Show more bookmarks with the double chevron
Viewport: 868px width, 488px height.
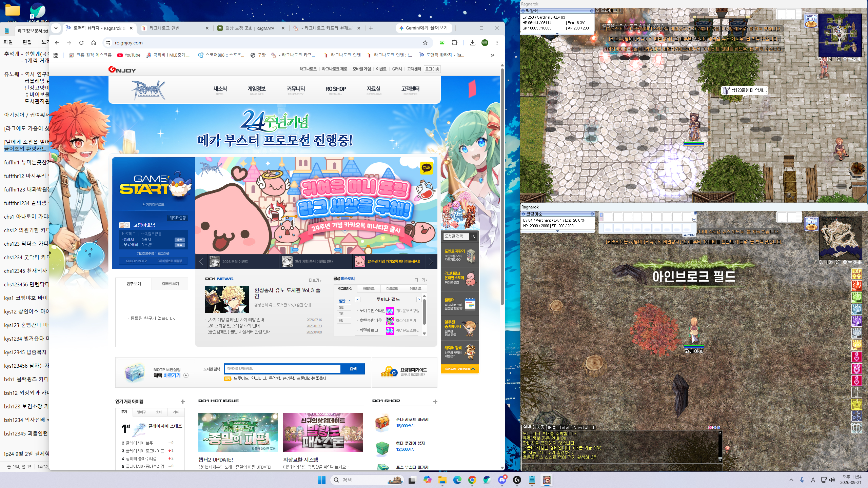click(492, 55)
